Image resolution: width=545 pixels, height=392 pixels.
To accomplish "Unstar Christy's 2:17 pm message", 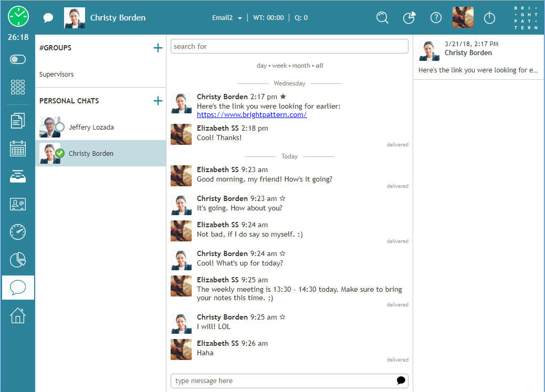I will click(283, 97).
